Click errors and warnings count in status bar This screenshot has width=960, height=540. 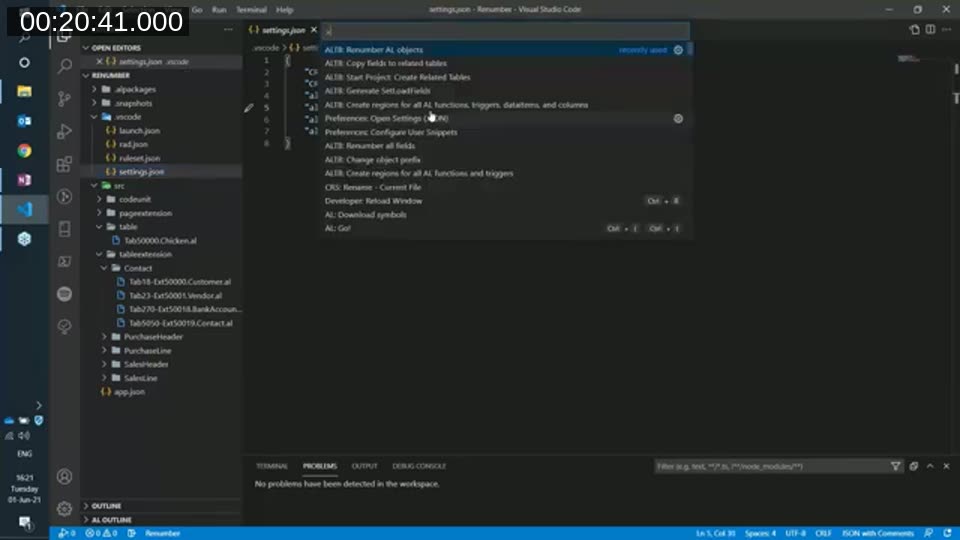point(101,533)
